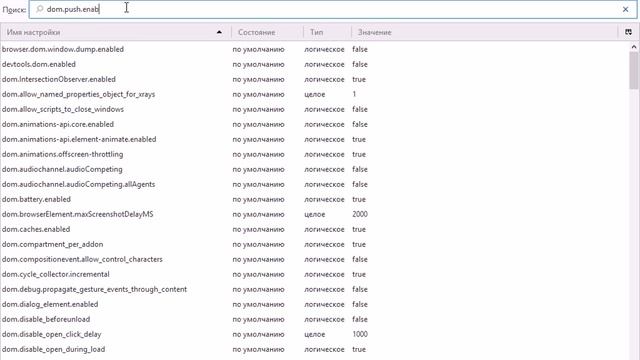This screenshot has height=360, width=640.
Task: Click по умолчанию state of dom.dialog_element.enabled
Action: (258, 304)
